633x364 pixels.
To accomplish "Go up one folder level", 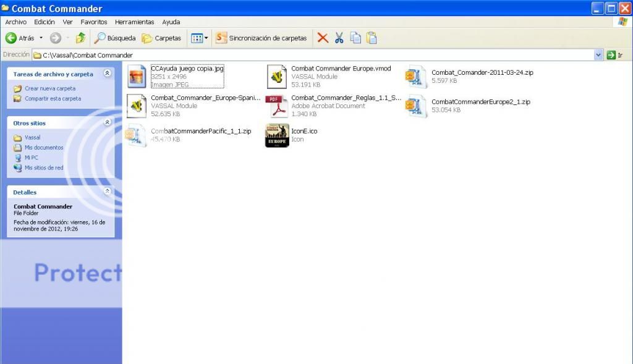I will [81, 38].
